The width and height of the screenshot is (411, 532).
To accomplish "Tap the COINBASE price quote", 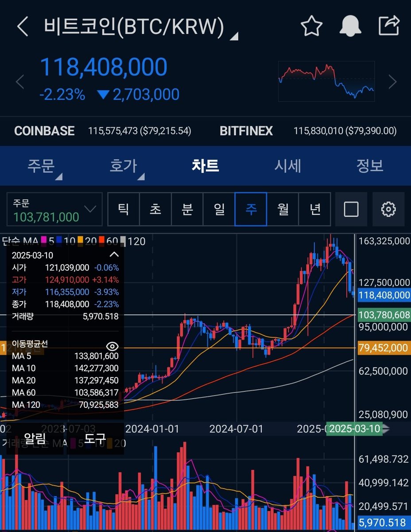I will (x=103, y=131).
